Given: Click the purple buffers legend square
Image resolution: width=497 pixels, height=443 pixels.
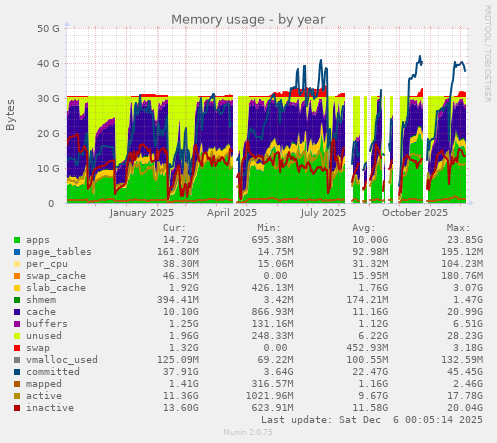Looking at the screenshot, I should tap(17, 324).
